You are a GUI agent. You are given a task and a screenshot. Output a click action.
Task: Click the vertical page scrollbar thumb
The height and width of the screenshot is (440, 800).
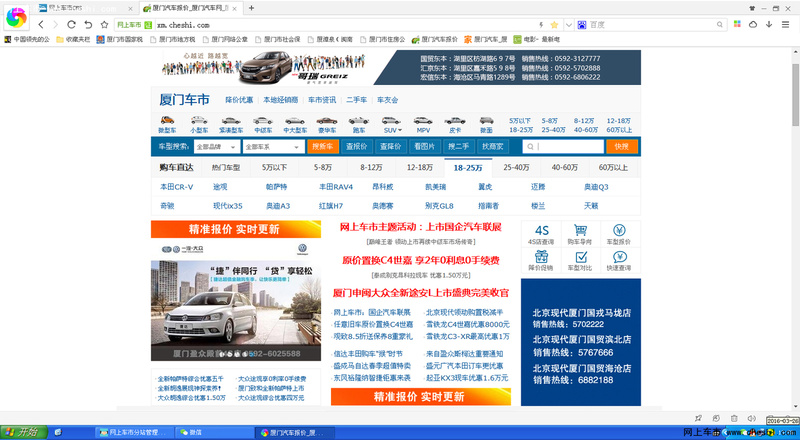795,95
